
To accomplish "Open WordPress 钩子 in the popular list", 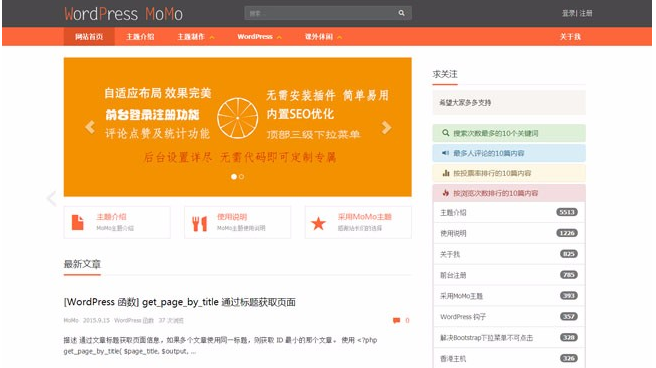I will pyautogui.click(x=463, y=317).
